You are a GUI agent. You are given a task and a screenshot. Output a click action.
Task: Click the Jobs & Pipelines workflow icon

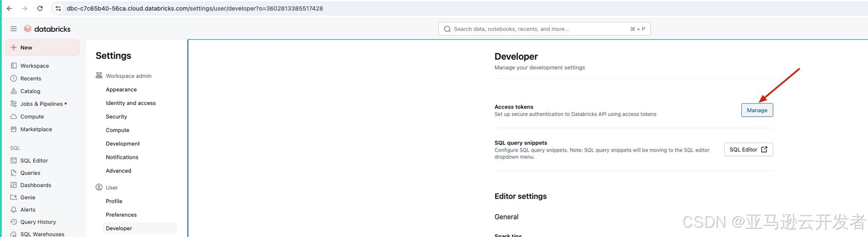coord(14,104)
